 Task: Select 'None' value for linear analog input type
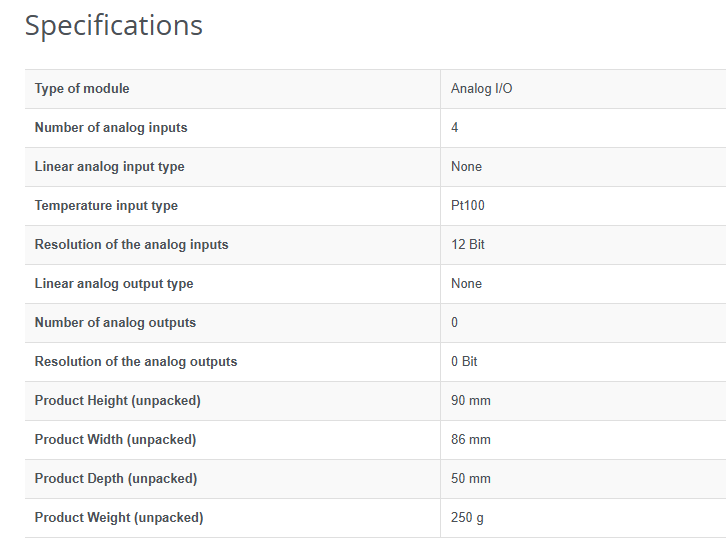[x=466, y=167]
